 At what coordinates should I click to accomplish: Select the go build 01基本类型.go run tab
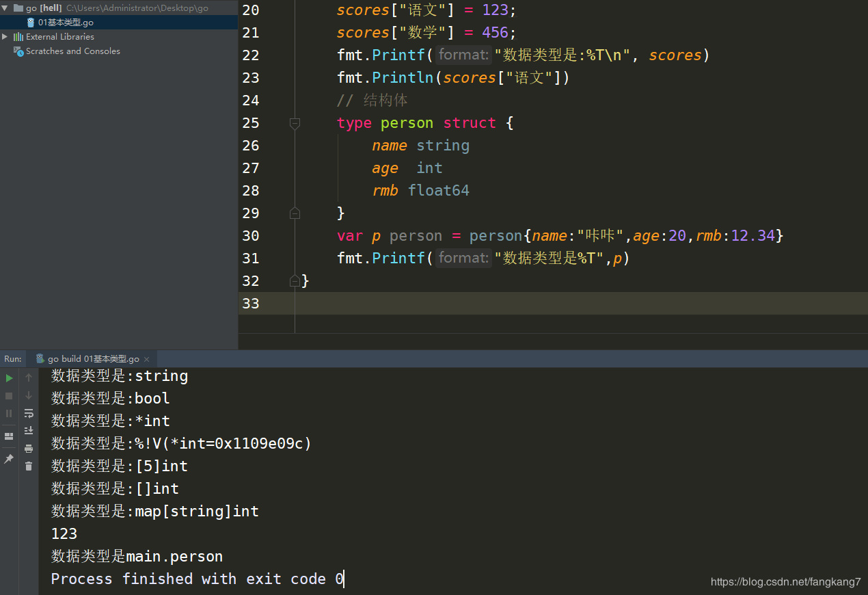[93, 359]
